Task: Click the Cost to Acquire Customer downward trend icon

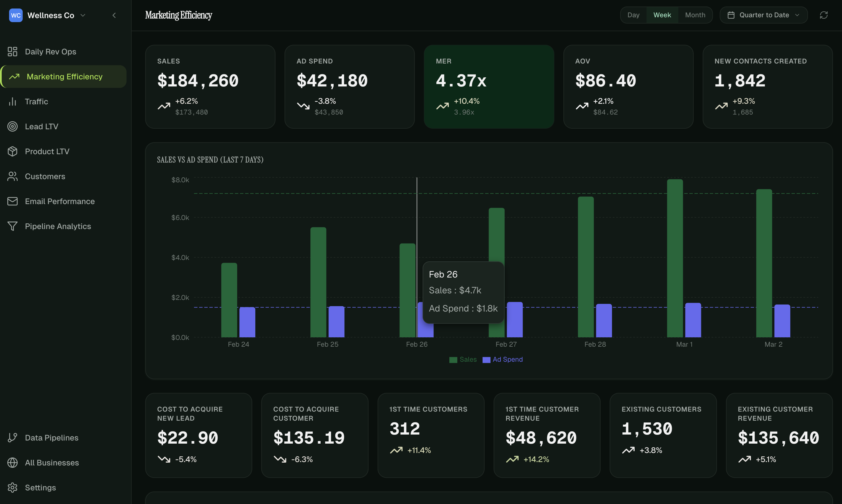Action: (280, 459)
